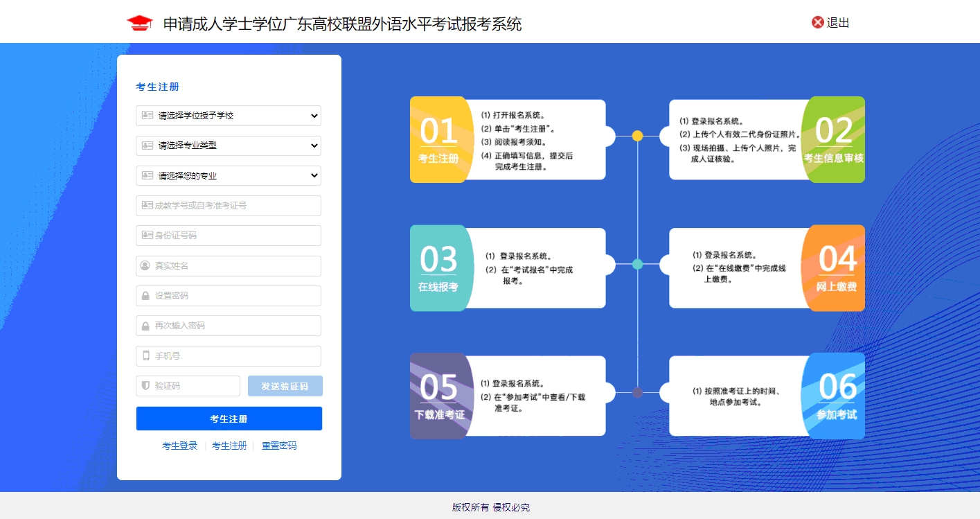Click the 再次输入密码 input field
The width and height of the screenshot is (980, 519).
point(229,326)
